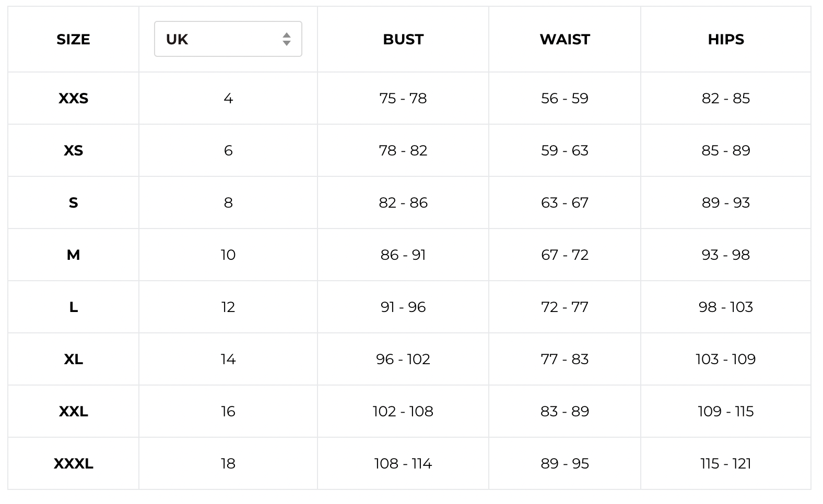Image resolution: width=823 pixels, height=504 pixels.
Task: Click the bust measurement 82 - 86 cell
Action: pyautogui.click(x=403, y=203)
